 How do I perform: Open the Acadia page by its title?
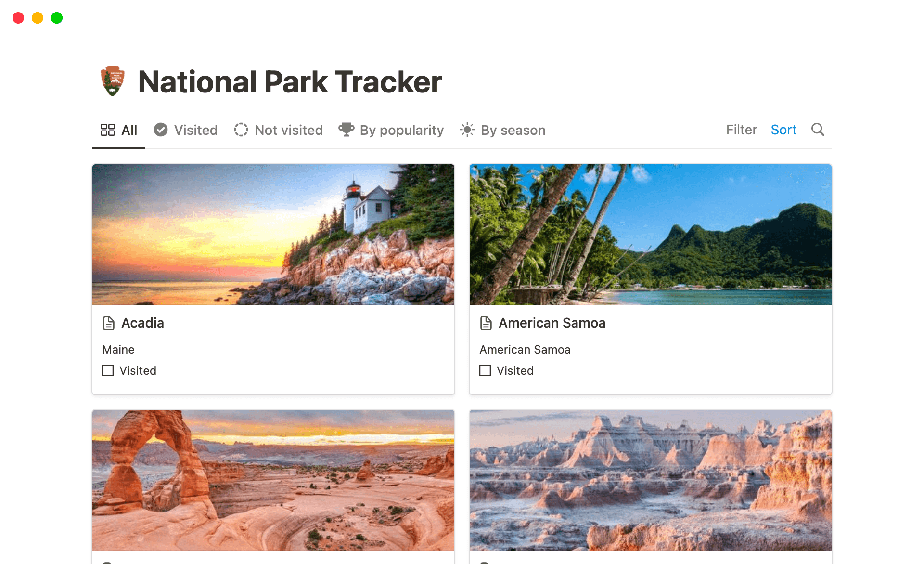(x=143, y=323)
